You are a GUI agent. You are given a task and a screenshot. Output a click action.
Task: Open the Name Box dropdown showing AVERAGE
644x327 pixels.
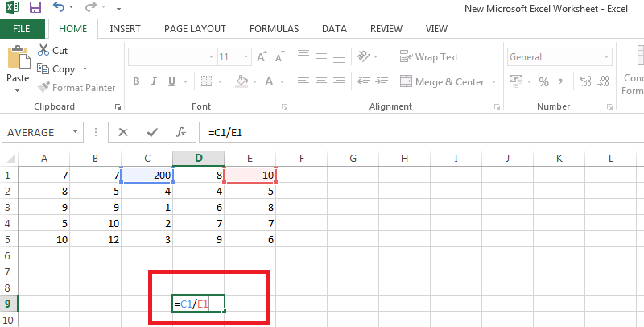(76, 132)
